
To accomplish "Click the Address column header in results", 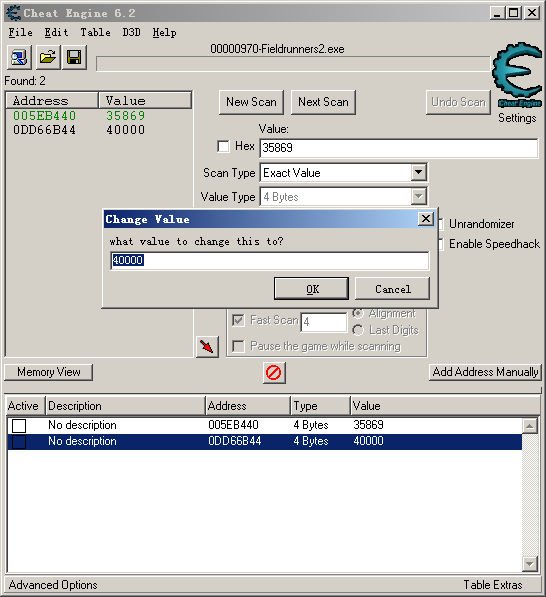I will (x=52, y=101).
